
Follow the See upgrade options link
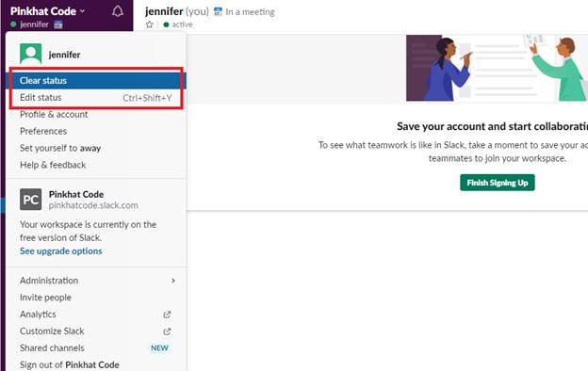coord(60,251)
